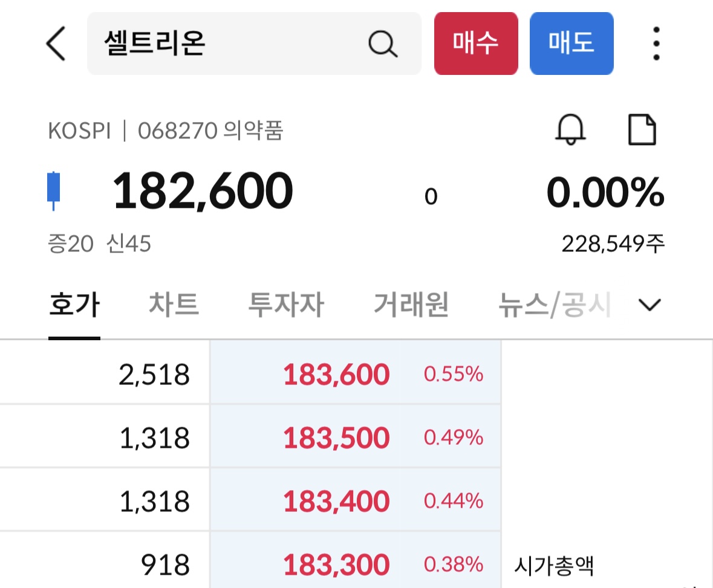This screenshot has width=713, height=588.
Task: Tap the ask quantity 918
Action: pos(165,565)
